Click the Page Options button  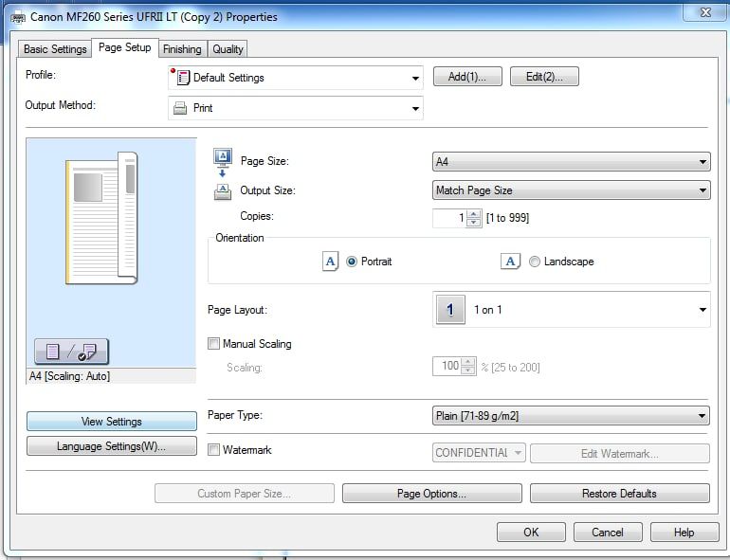tap(431, 494)
